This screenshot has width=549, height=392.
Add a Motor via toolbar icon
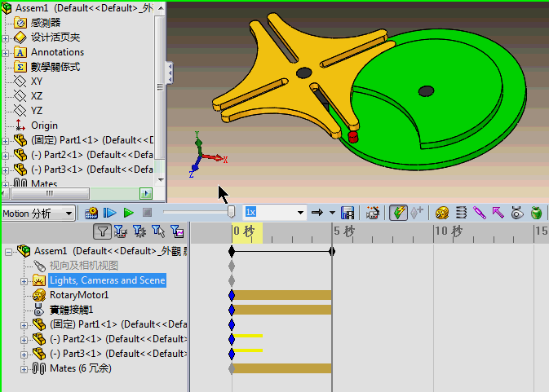[x=442, y=213]
